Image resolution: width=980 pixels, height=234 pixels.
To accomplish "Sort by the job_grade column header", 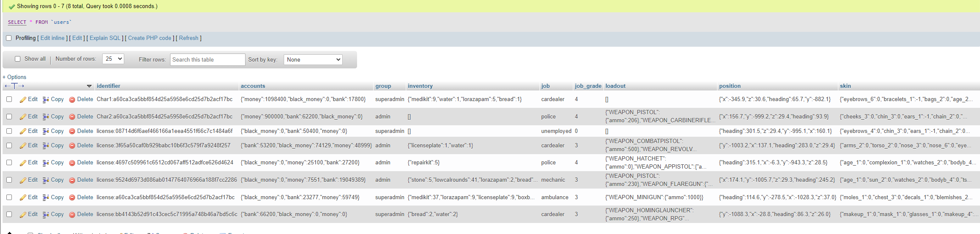I will (x=588, y=86).
